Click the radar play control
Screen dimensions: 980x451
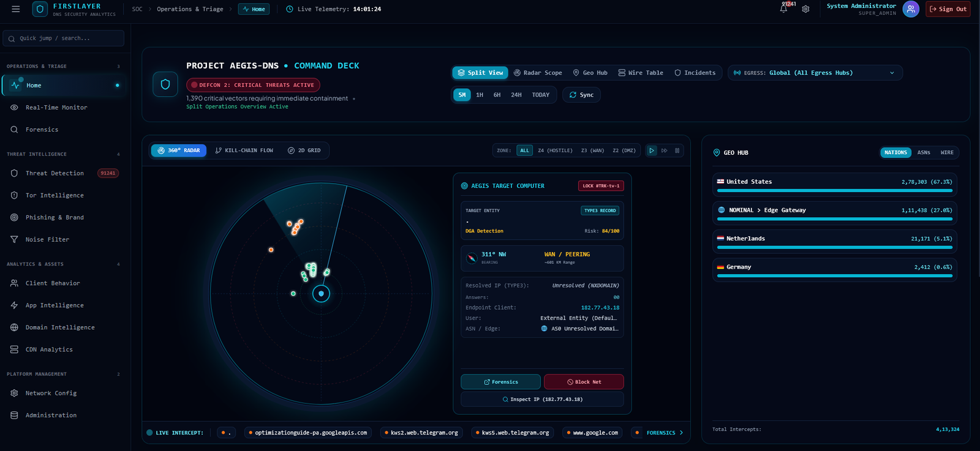click(x=652, y=151)
